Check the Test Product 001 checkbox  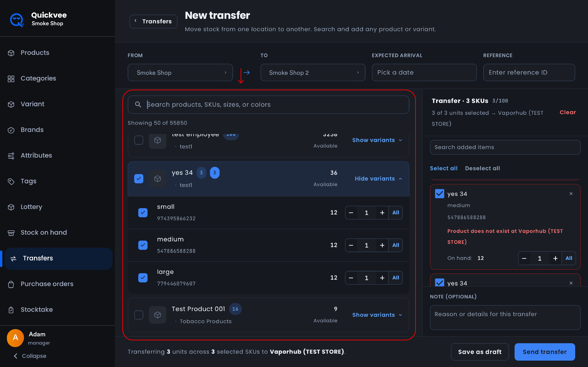pyautogui.click(x=139, y=315)
